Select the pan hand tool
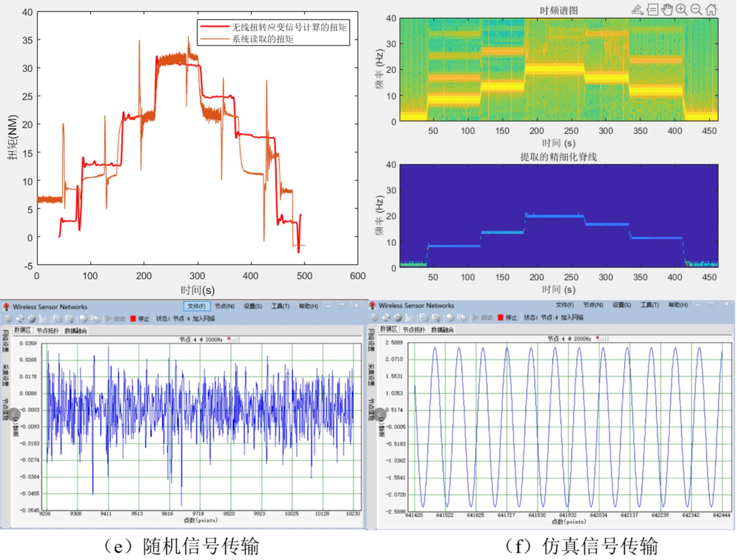Screen dimensions: 737x560 [667, 10]
